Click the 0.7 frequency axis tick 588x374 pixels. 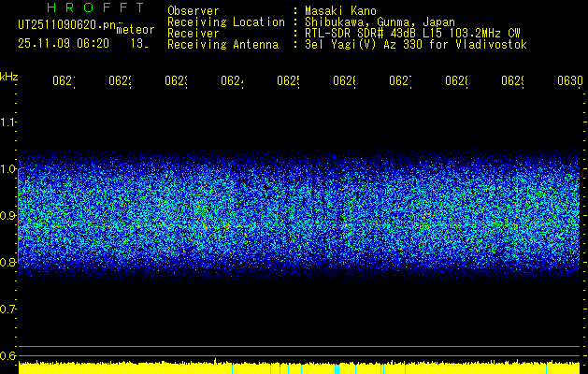point(8,309)
